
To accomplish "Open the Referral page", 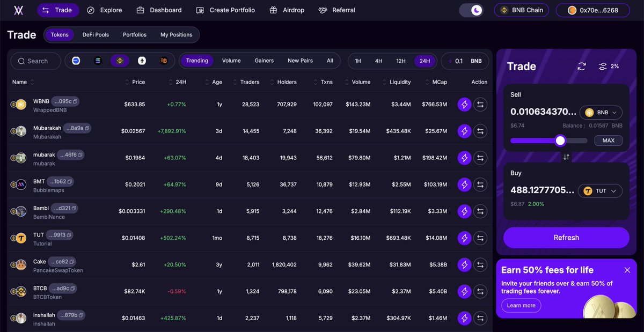I will [x=336, y=10].
